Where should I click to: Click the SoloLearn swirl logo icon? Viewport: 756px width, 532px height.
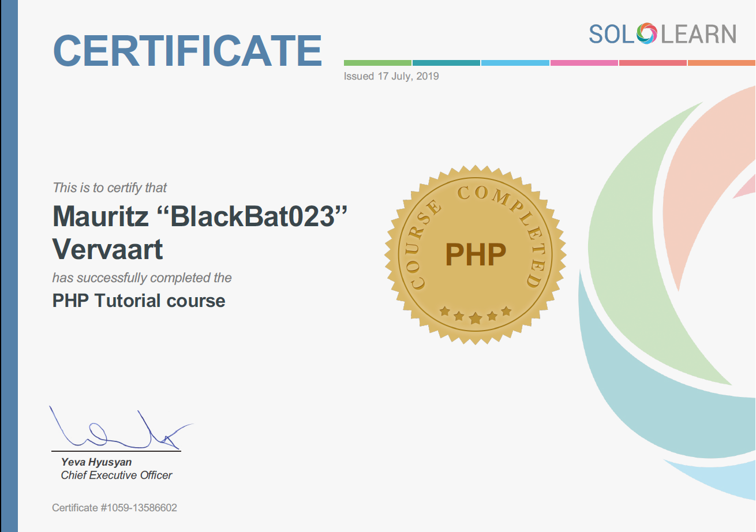point(647,34)
